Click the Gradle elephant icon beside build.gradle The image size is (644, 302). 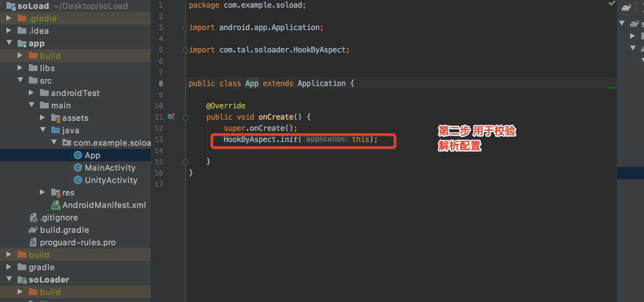(x=33, y=230)
